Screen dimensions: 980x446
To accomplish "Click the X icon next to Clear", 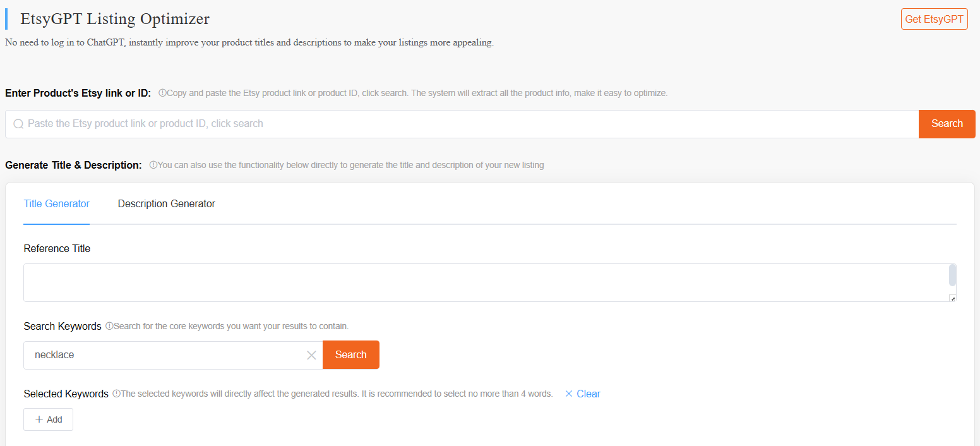I will (x=570, y=394).
